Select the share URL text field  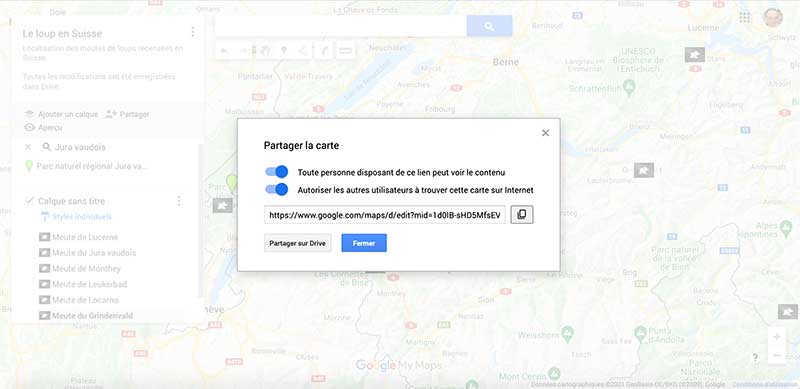385,215
